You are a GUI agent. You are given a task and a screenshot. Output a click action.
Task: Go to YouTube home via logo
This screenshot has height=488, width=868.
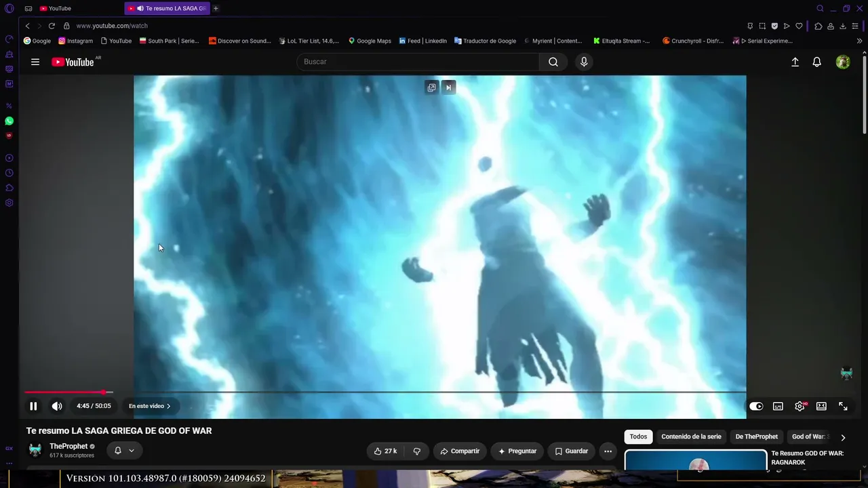click(75, 62)
